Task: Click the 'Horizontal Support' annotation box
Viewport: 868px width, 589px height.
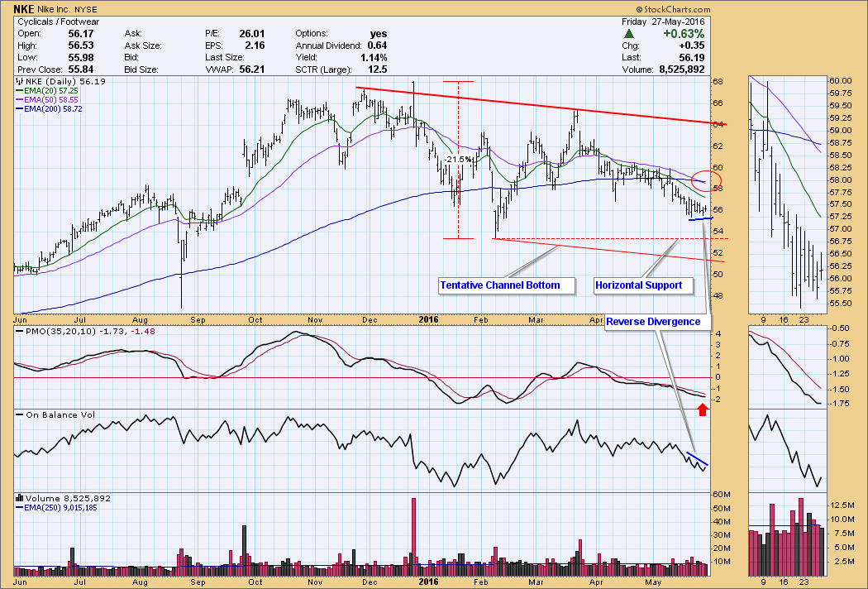Action: 643,286
